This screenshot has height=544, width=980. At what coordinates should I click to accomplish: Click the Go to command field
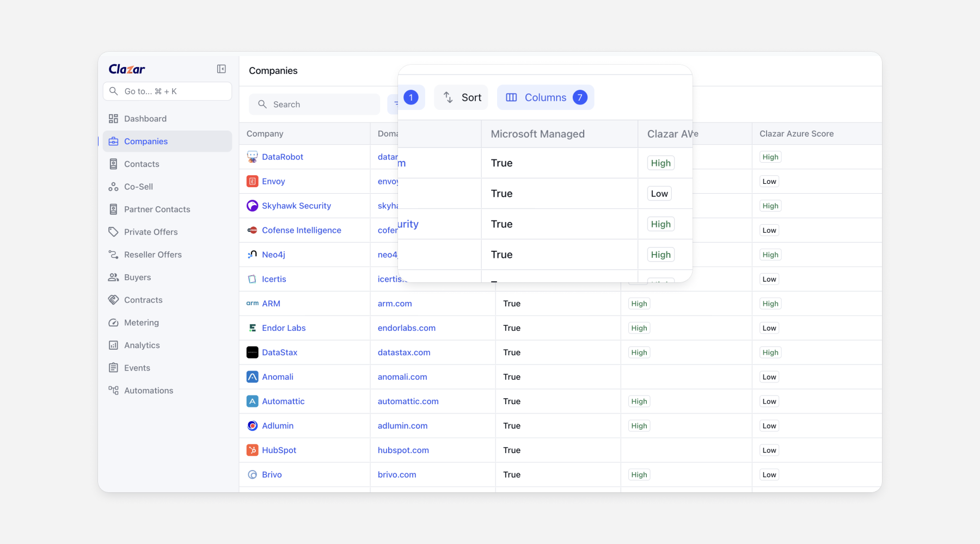(167, 91)
